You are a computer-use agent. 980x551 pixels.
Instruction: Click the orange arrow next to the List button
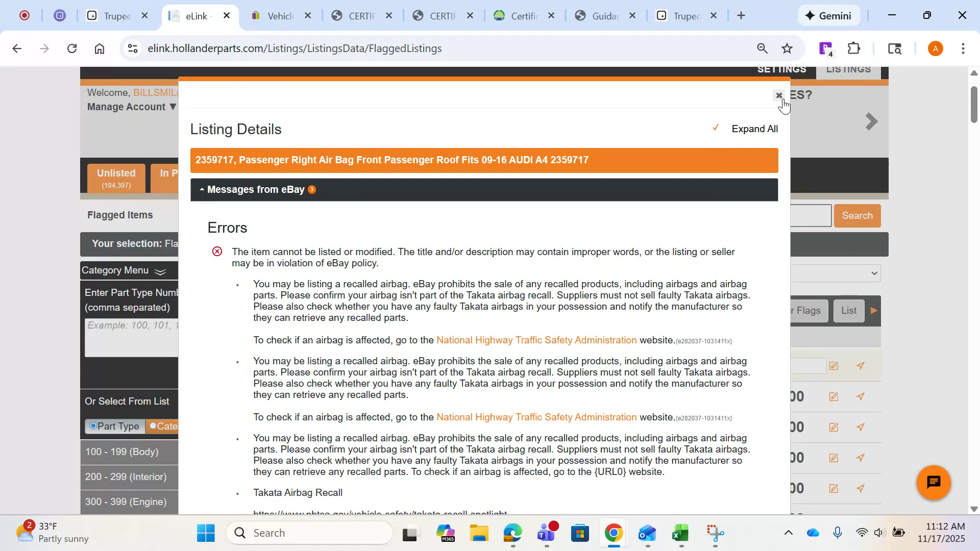[874, 310]
